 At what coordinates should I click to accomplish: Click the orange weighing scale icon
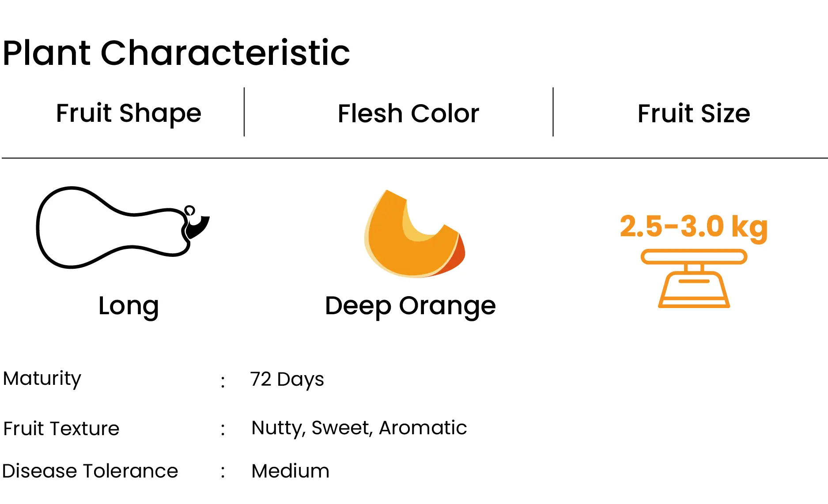click(694, 278)
